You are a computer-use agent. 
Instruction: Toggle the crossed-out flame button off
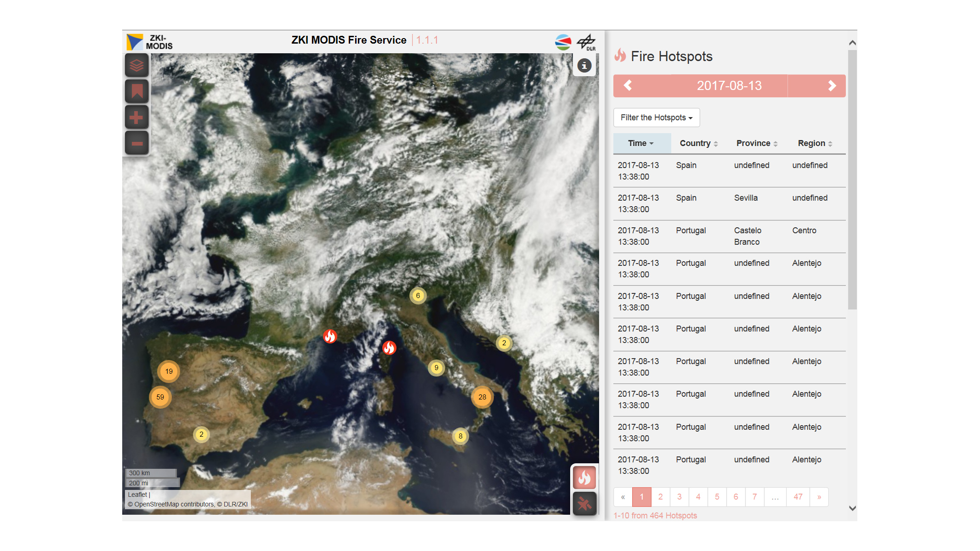pos(584,504)
